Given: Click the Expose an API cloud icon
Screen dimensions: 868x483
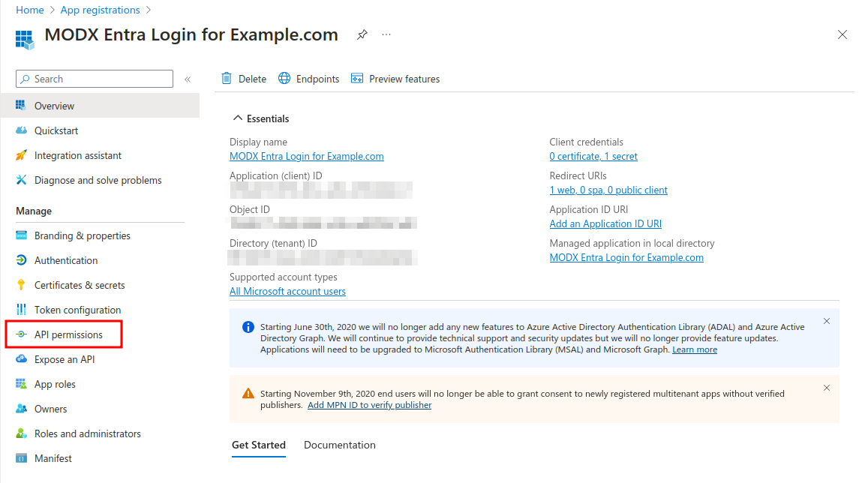Looking at the screenshot, I should point(21,358).
